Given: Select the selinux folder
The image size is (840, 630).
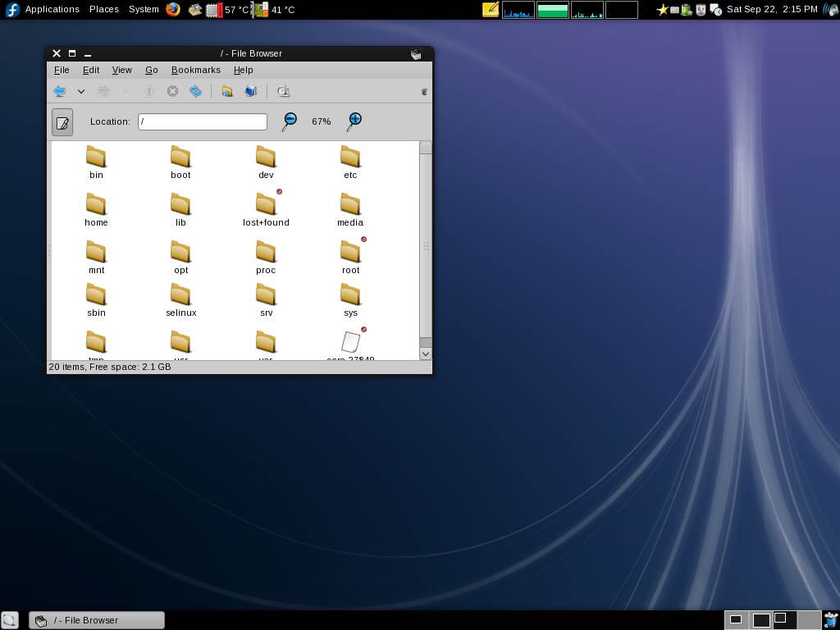Looking at the screenshot, I should [x=180, y=300].
